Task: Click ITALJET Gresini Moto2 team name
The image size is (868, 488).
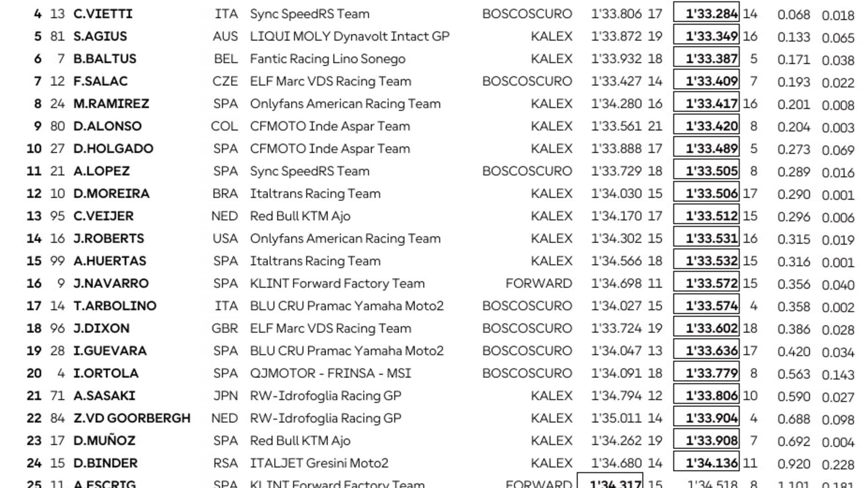Action: tap(319, 463)
